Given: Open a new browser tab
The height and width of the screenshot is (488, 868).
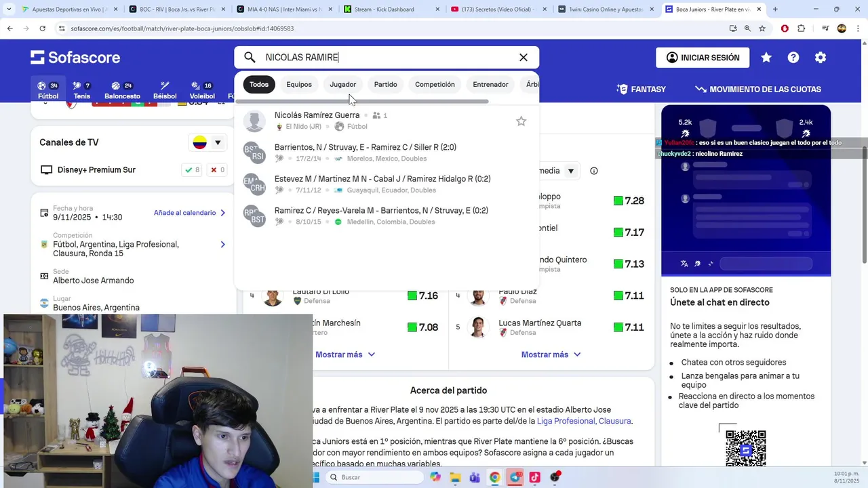Looking at the screenshot, I should point(775,9).
